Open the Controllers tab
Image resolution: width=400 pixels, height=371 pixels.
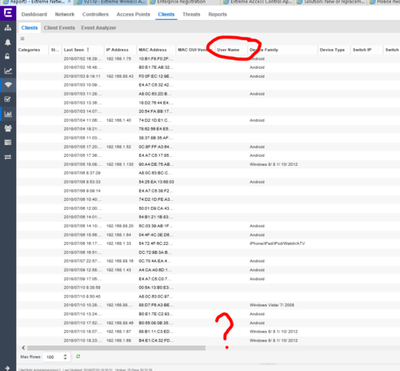tap(95, 14)
